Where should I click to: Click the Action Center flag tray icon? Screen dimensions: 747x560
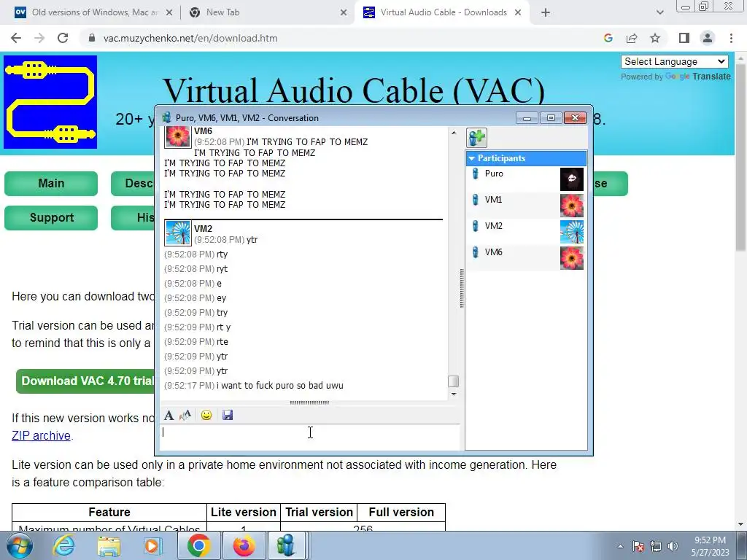coord(638,546)
